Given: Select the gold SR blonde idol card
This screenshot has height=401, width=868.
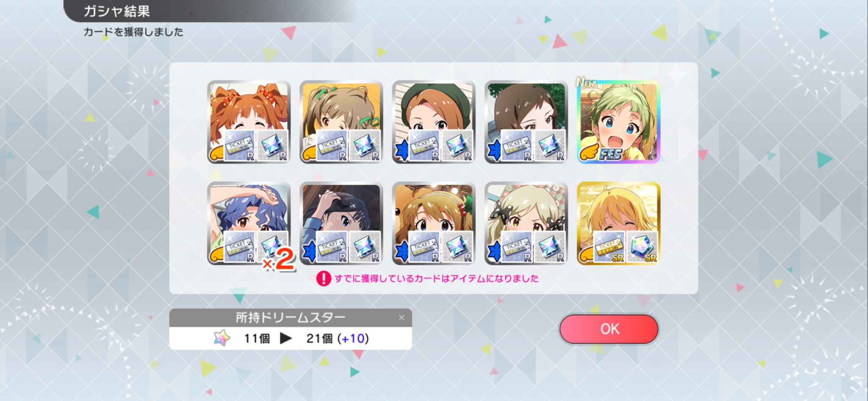Looking at the screenshot, I should [618, 223].
